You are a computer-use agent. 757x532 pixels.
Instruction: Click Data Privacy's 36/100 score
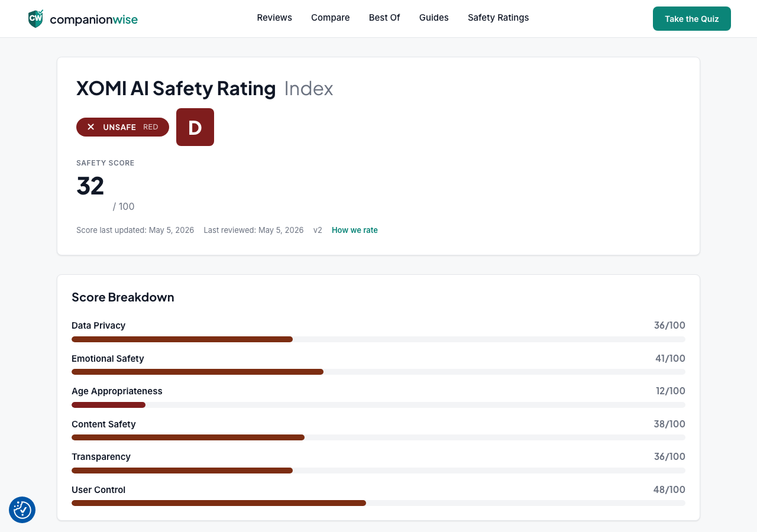670,326
